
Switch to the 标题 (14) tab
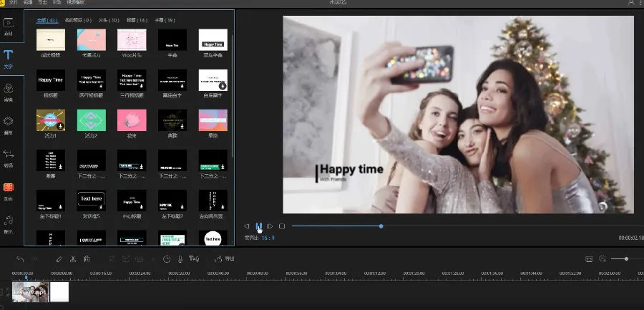137,20
